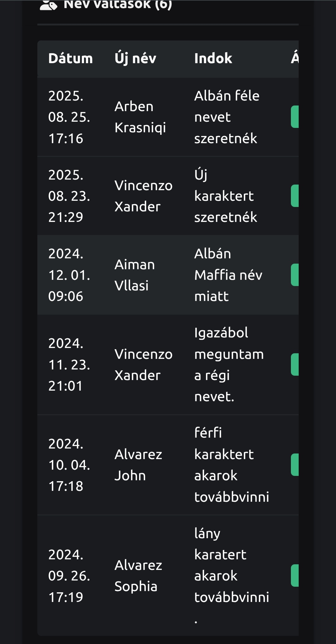The width and height of the screenshot is (336, 644).
Task: Click the Alvarez Sophia name entry
Action: tap(138, 576)
